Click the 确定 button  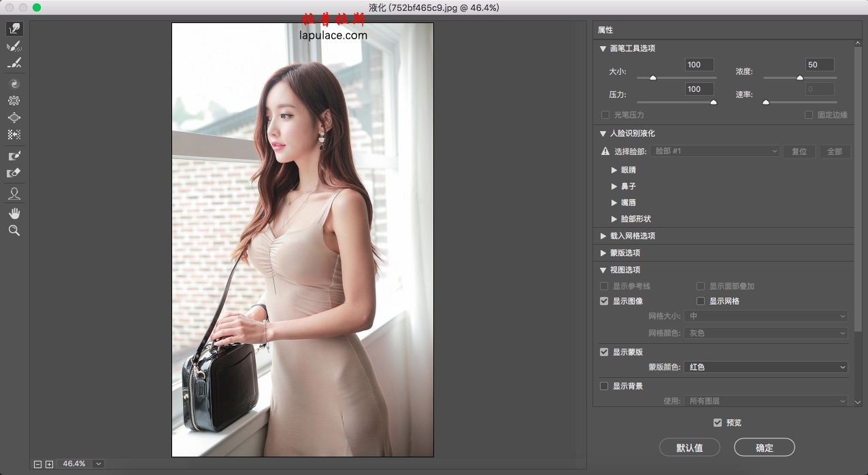765,448
